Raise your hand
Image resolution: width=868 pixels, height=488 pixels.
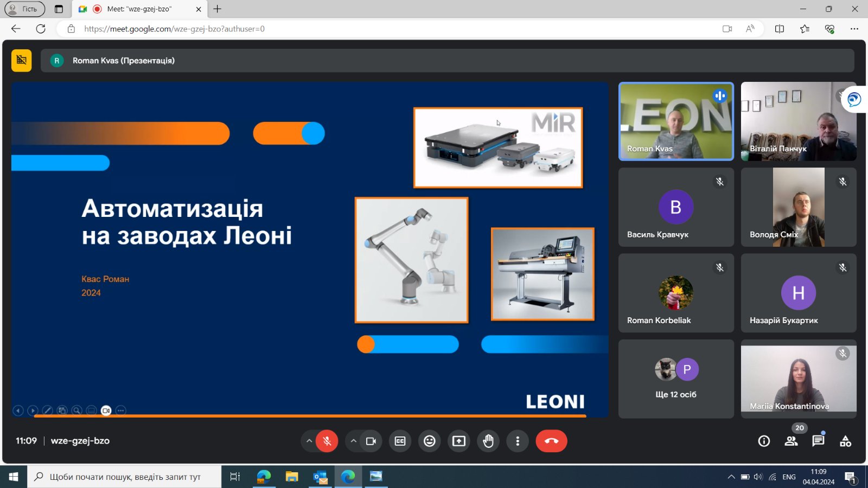488,441
